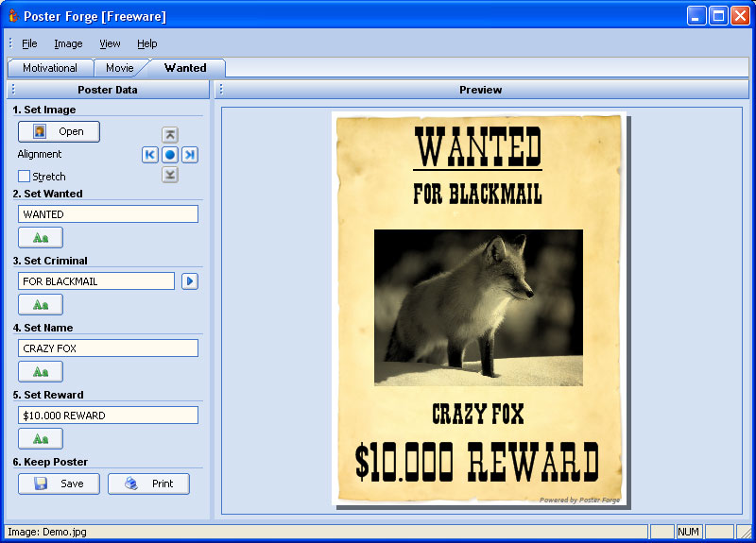Switch to the Motivational tab
This screenshot has width=756, height=543.
tap(49, 68)
